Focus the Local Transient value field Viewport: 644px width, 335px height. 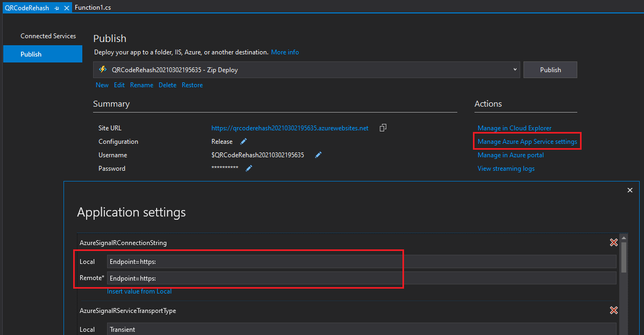362,329
